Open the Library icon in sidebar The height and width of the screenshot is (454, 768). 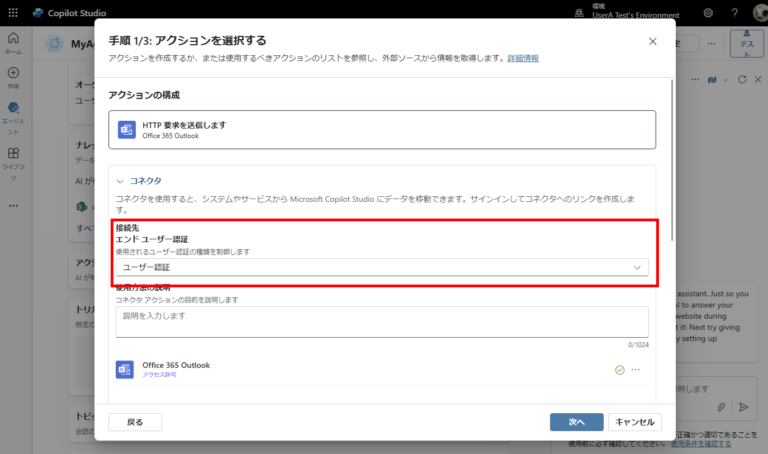point(13,154)
